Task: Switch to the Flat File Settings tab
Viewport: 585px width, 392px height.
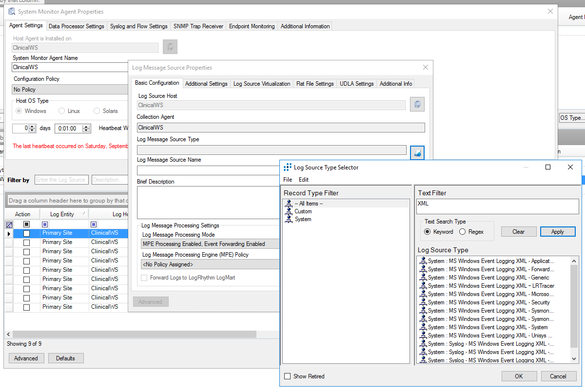Action: coord(315,84)
